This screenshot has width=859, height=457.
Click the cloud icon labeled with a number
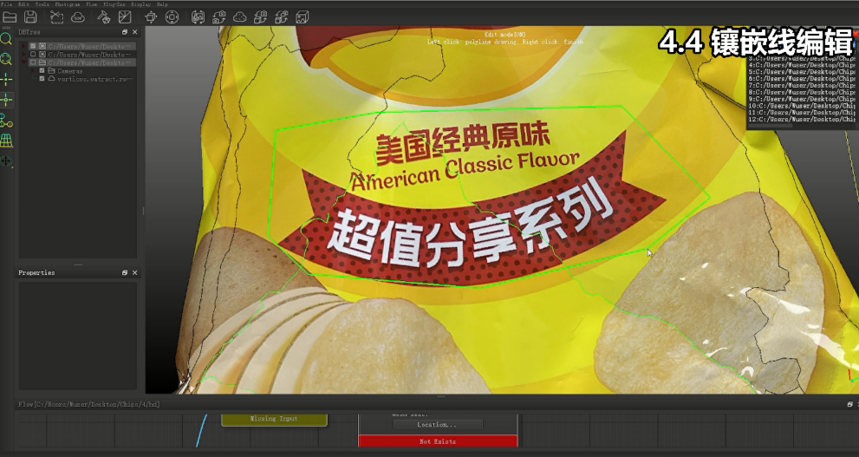[x=78, y=18]
